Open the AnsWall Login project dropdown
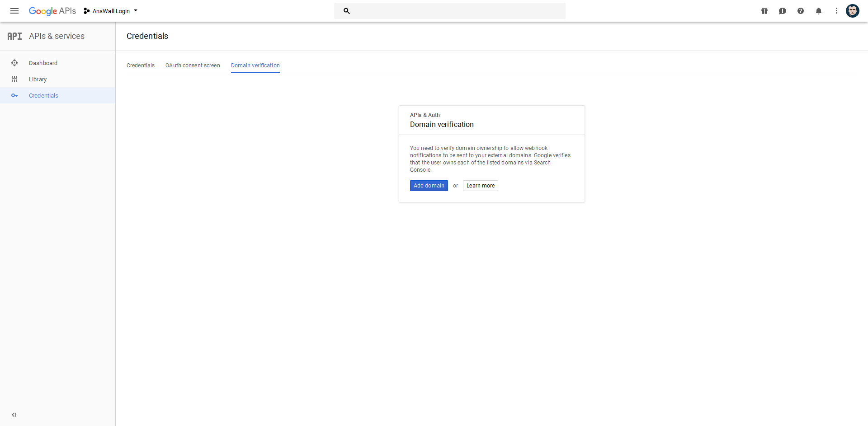The width and height of the screenshot is (868, 426). (x=111, y=11)
